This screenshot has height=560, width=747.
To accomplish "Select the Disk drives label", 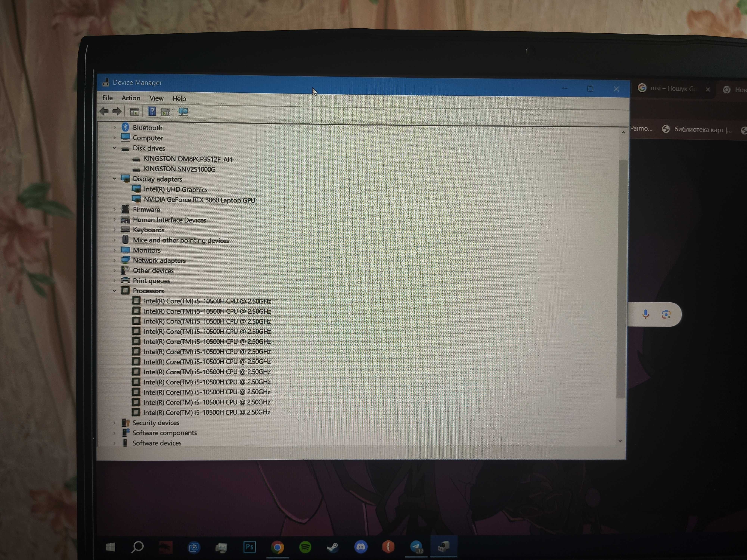I will click(x=149, y=148).
